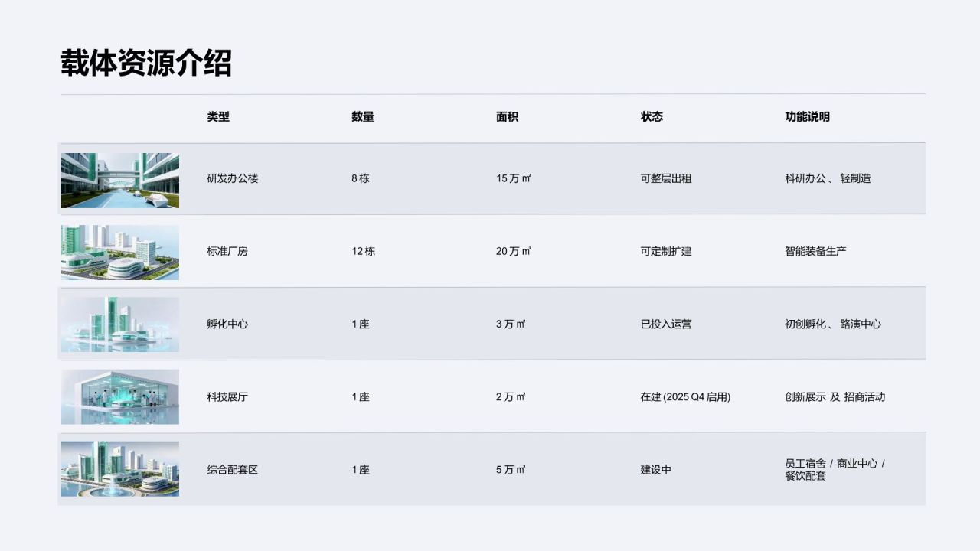This screenshot has height=551, width=980.
Task: Select the 已投入运营 status cell
Action: click(666, 324)
